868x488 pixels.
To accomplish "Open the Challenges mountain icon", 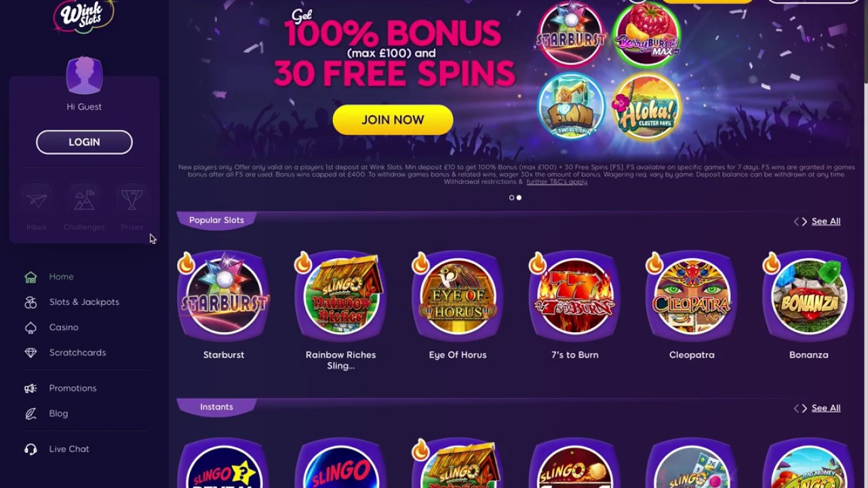I will (x=84, y=200).
